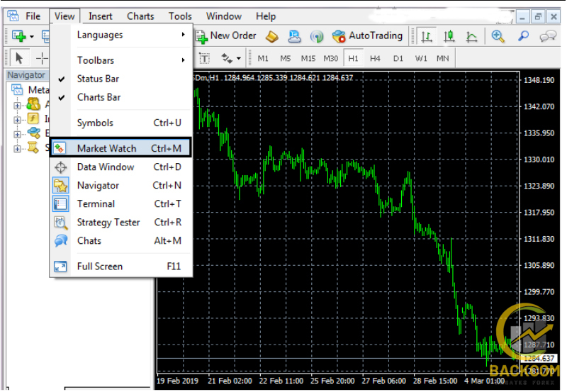Click the scripts scroll icon in Navigator
The width and height of the screenshot is (567, 392).
pyautogui.click(x=33, y=147)
